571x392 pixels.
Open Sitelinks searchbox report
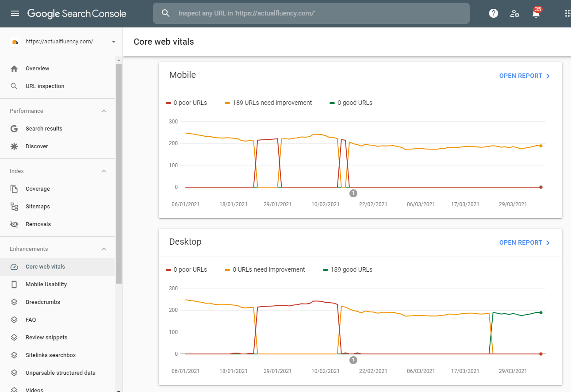(x=57, y=355)
